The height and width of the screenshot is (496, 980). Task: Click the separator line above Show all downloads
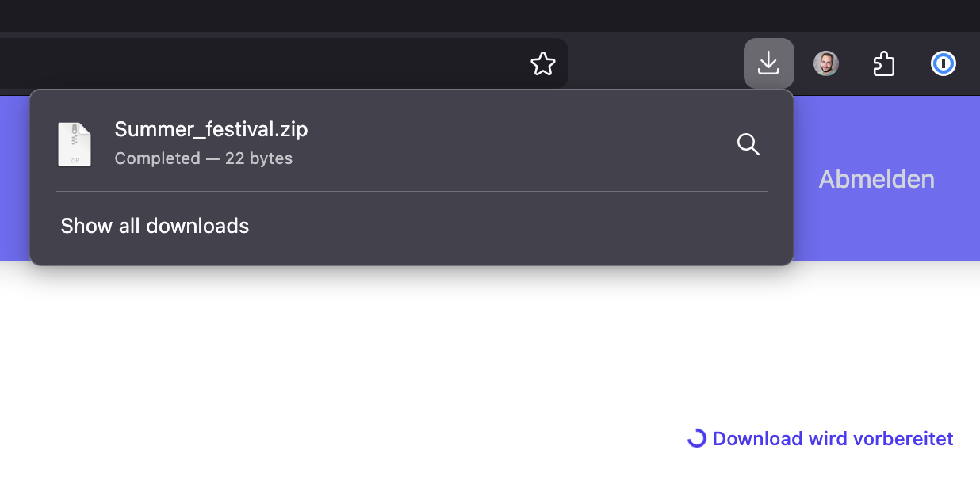point(412,191)
